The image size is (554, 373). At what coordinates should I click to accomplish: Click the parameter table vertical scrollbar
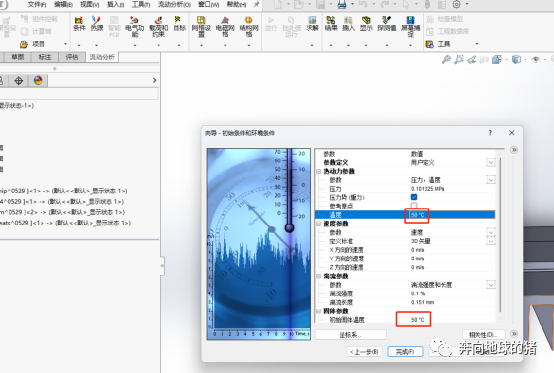coord(500,235)
